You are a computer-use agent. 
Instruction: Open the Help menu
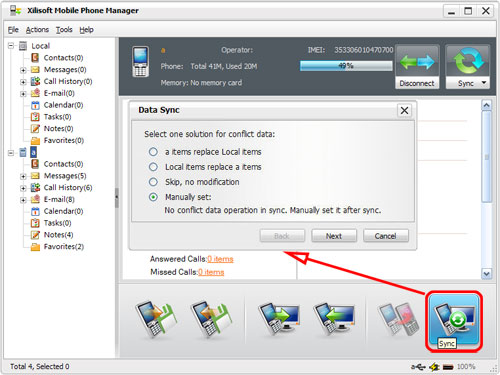coord(86,30)
